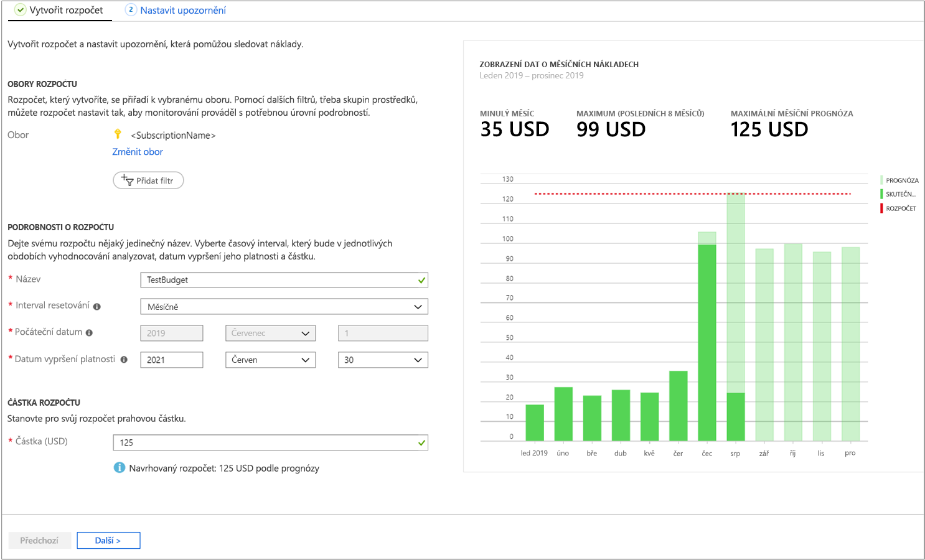The image size is (925, 560).
Task: Click the 99 USD maximum value
Action: point(611,129)
